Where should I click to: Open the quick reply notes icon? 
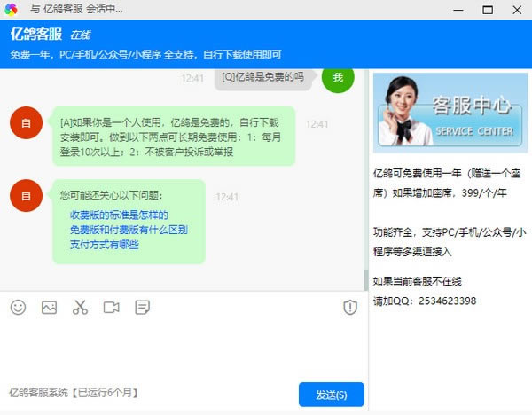coord(142,307)
